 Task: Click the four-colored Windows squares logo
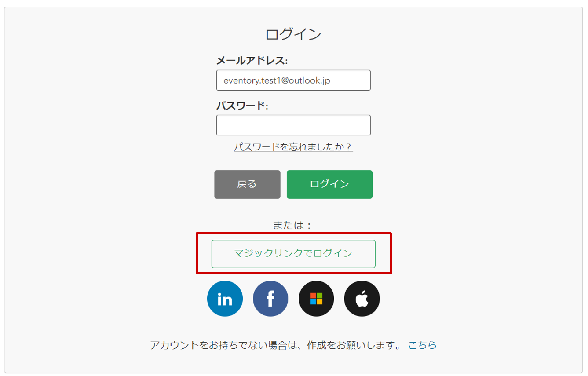[316, 299]
